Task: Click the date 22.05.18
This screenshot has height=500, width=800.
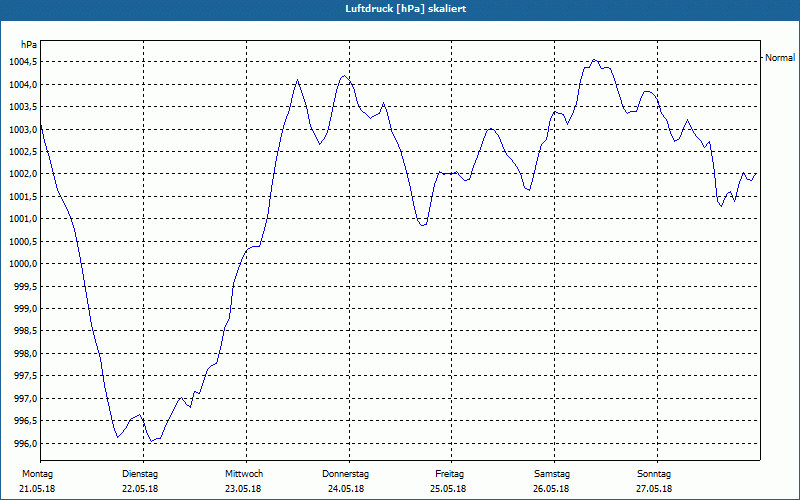Action: coord(140,489)
